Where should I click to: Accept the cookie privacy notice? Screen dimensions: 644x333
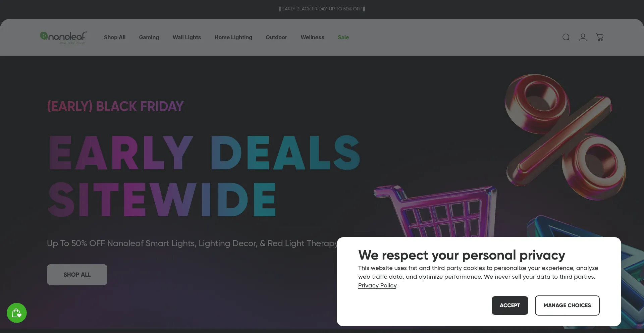coord(509,306)
